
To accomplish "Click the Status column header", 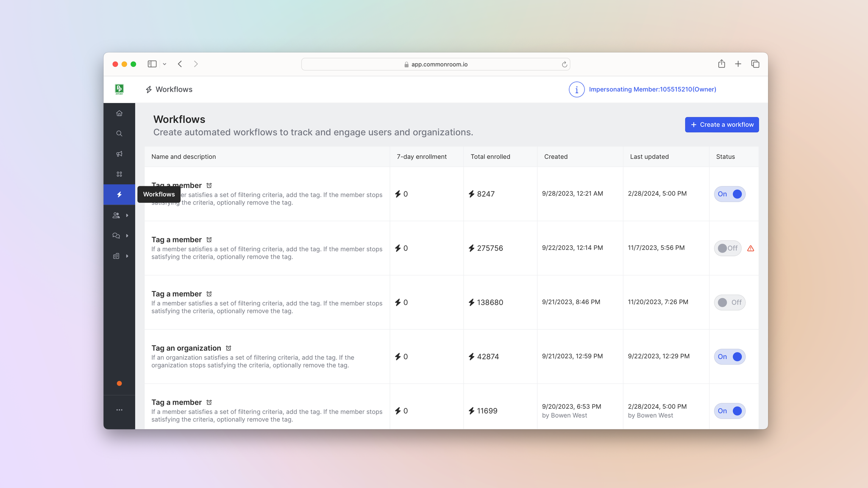I will 726,157.
